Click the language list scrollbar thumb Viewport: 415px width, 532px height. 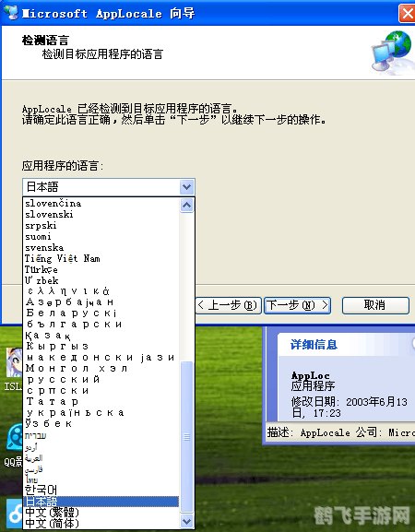[186, 437]
